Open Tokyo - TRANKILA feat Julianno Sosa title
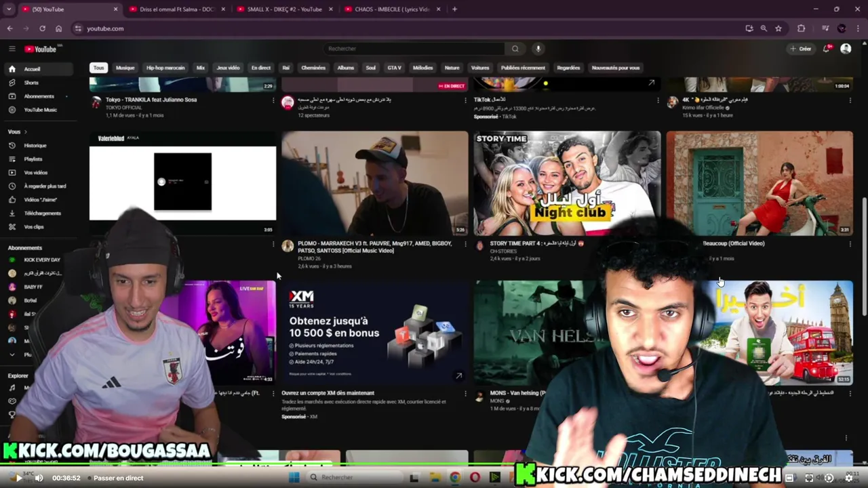 151,100
